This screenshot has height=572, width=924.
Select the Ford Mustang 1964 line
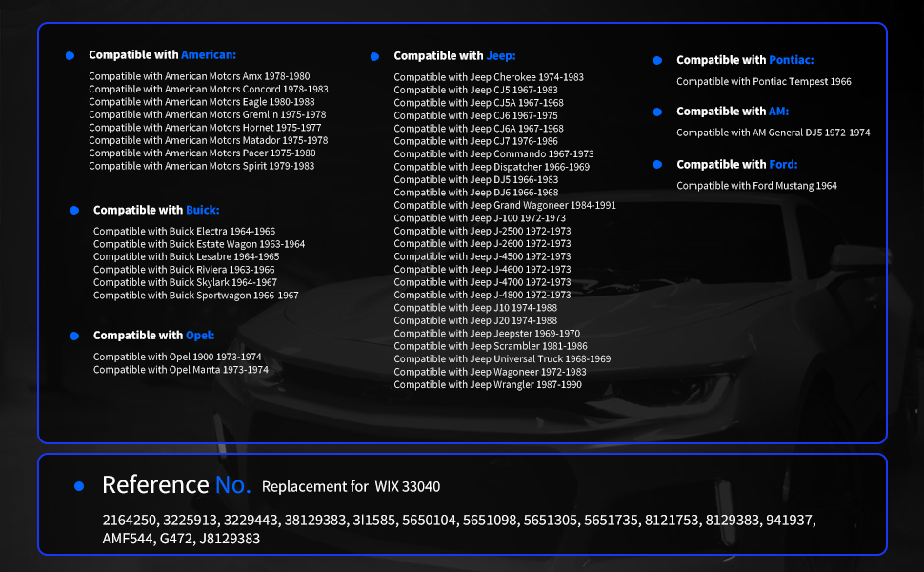(756, 186)
